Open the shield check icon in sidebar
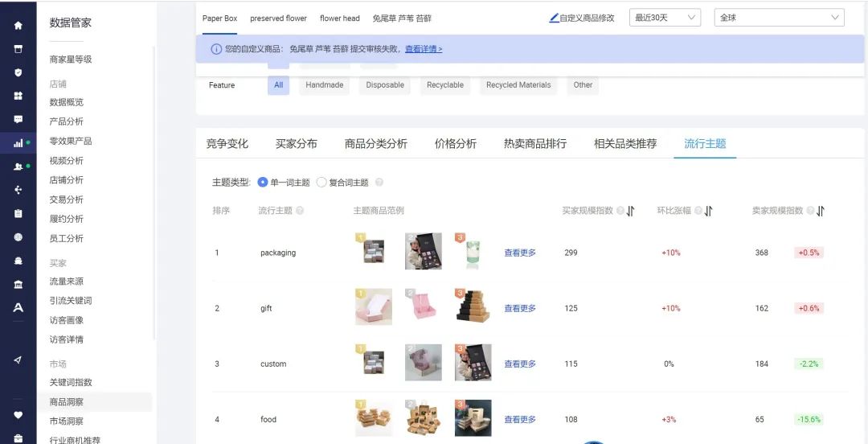This screenshot has height=444, width=868. point(18,72)
